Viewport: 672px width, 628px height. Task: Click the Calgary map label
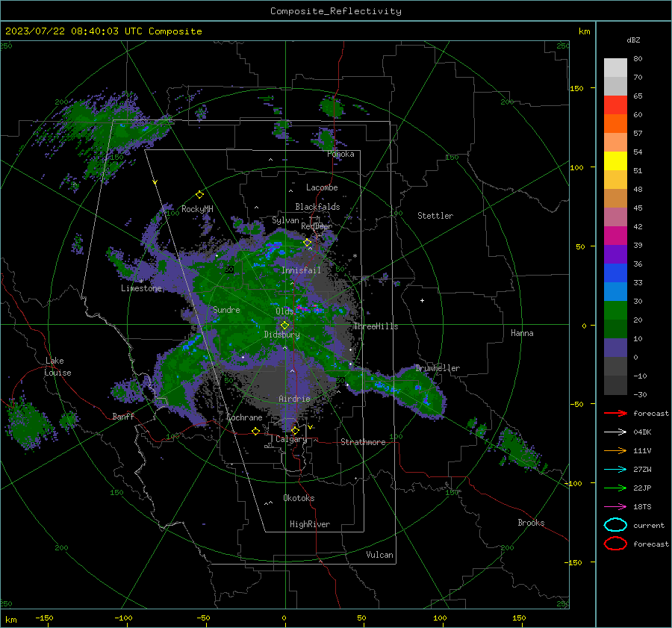(x=291, y=439)
